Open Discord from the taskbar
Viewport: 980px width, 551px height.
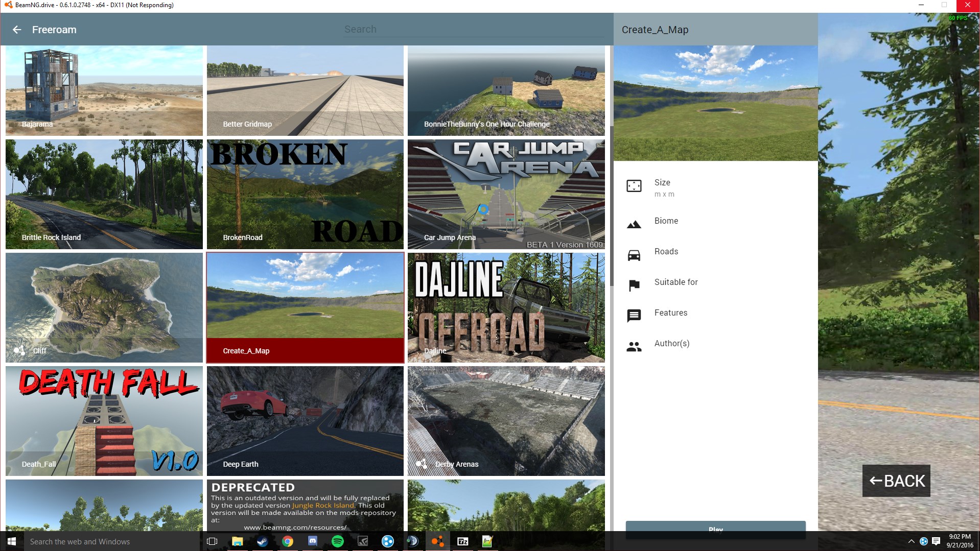(313, 541)
